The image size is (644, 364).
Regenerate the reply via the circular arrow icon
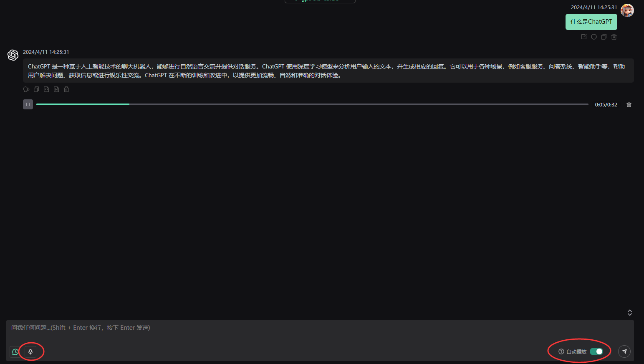(x=594, y=37)
